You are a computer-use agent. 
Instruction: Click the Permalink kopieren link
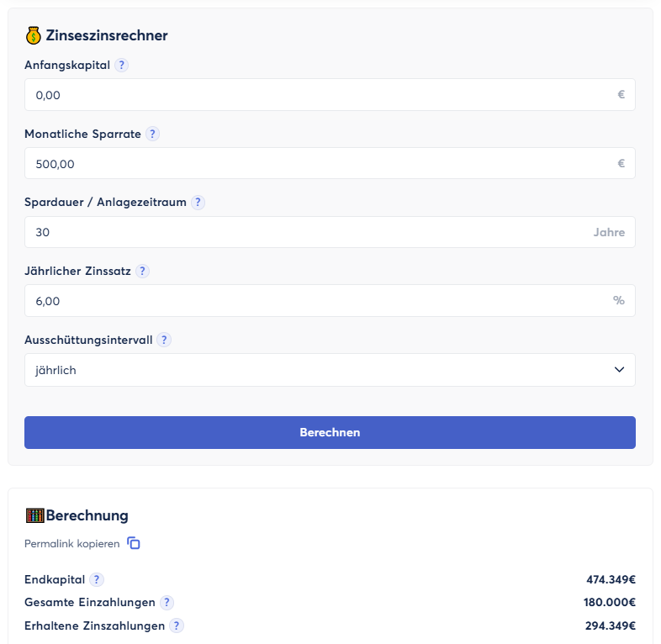(72, 544)
